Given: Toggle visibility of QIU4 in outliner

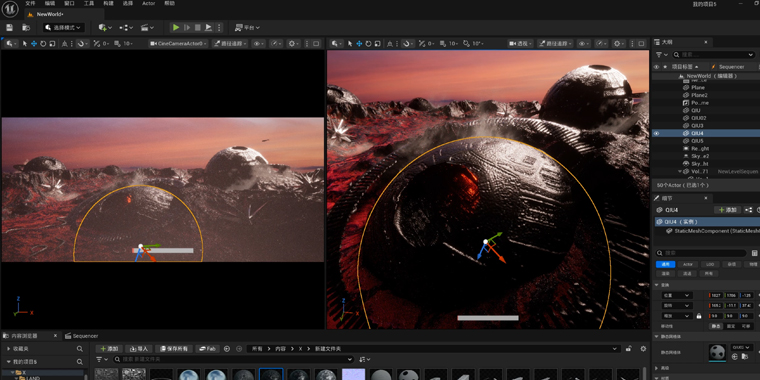Looking at the screenshot, I should (x=656, y=133).
